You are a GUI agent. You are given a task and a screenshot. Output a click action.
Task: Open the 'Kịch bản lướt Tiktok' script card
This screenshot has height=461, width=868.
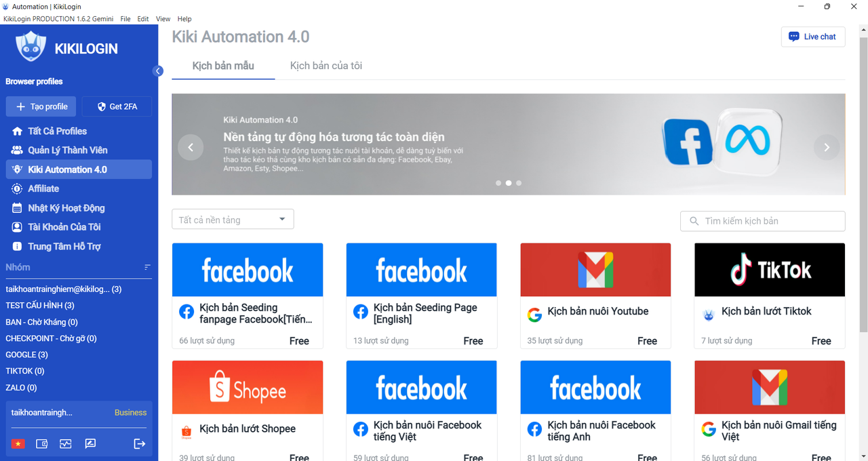[x=769, y=296]
